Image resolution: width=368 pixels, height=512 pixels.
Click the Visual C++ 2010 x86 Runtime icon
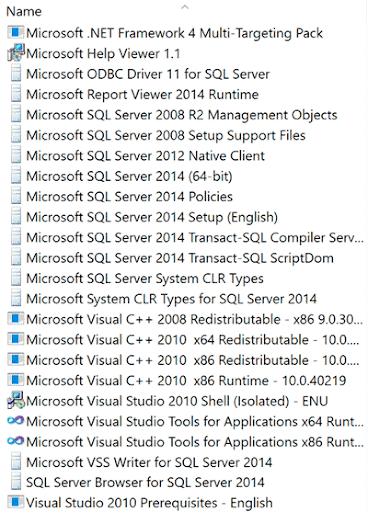pyautogui.click(x=15, y=380)
